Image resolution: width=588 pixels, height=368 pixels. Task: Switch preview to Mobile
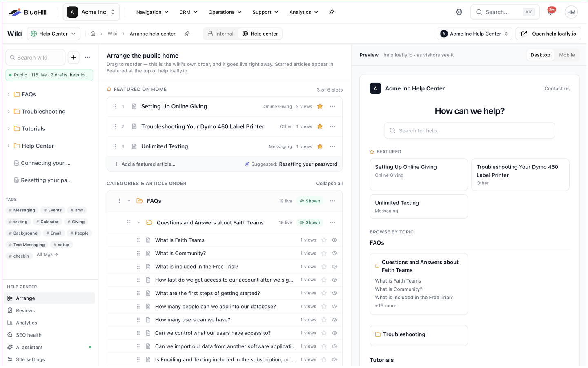tap(567, 55)
